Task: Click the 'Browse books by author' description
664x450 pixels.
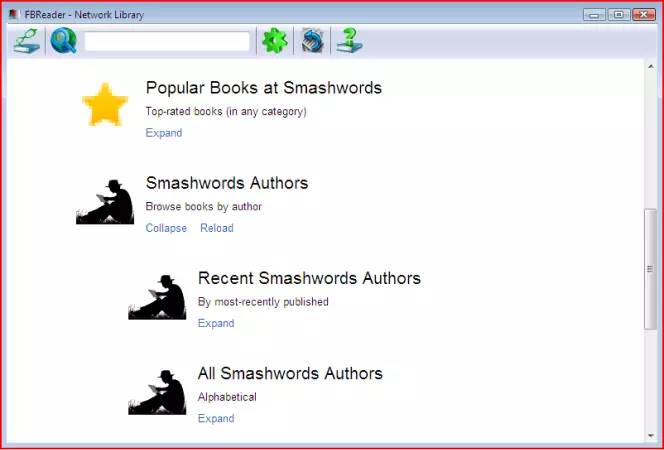Action: click(x=204, y=207)
